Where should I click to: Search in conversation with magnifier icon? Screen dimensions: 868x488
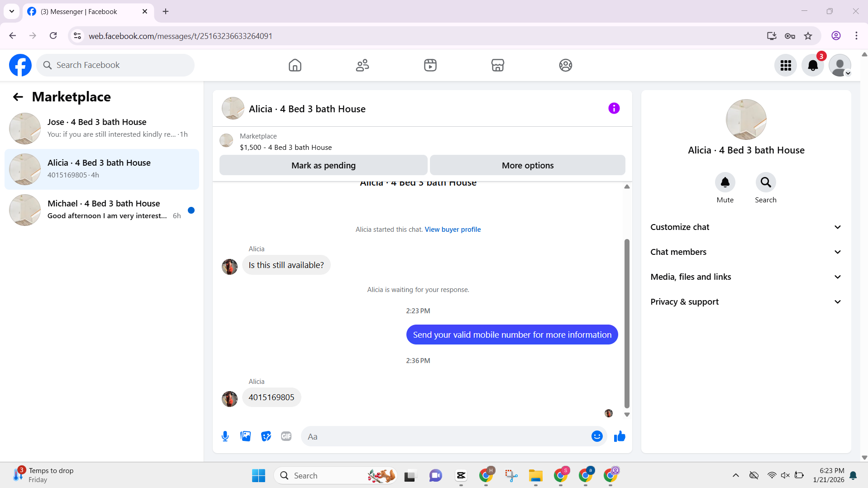(x=766, y=182)
